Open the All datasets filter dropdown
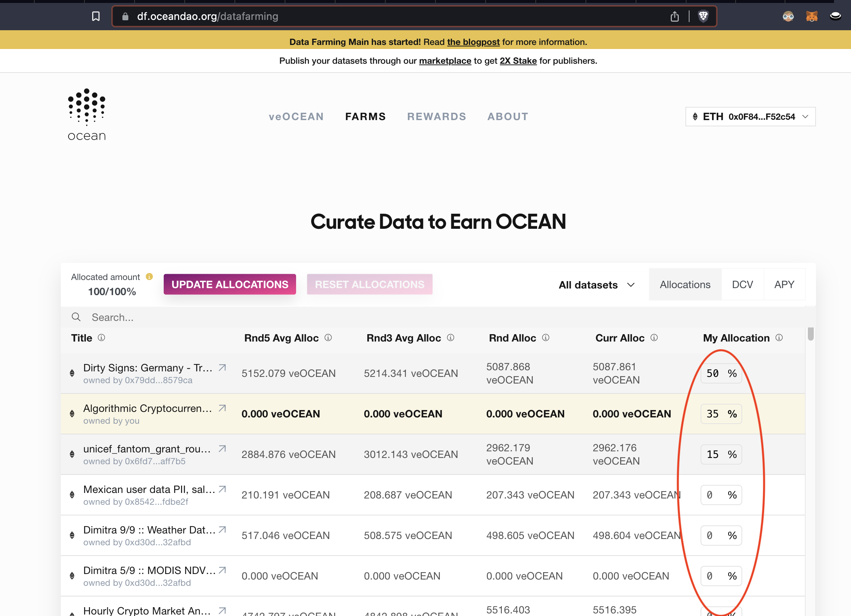 [597, 284]
